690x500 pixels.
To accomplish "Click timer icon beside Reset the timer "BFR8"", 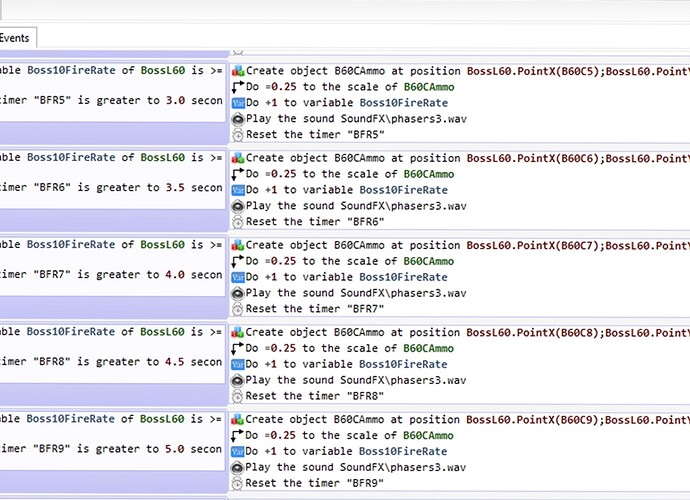I will point(238,396).
